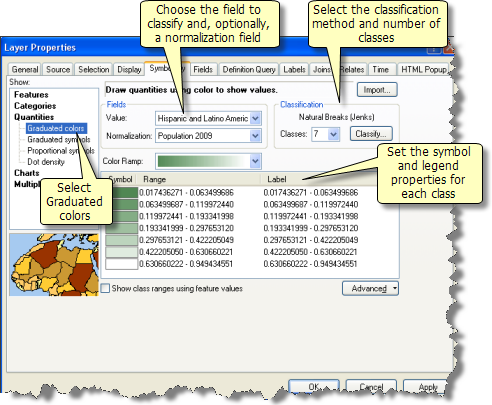Open the Value field dropdown
This screenshot has width=492, height=405.
pos(255,118)
